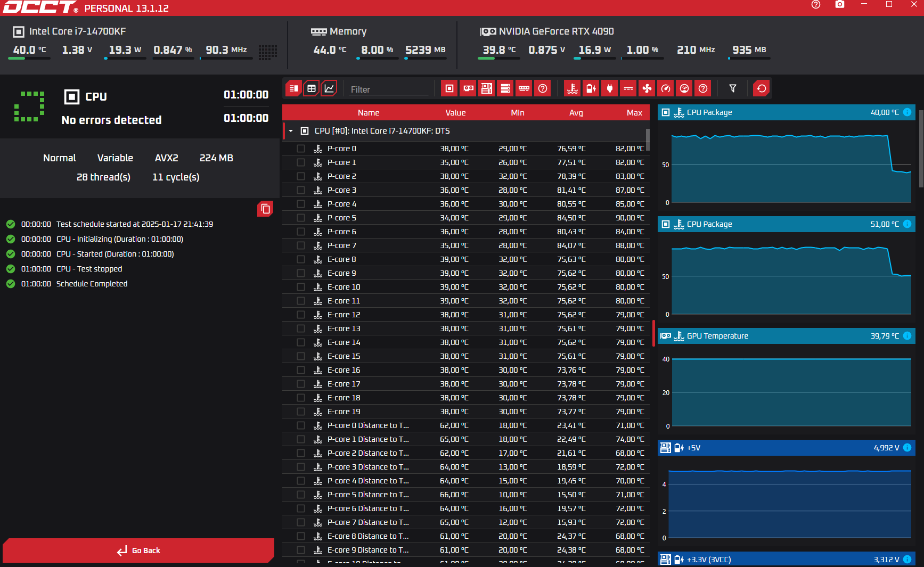
Task: Open info for second CPU Package graph
Action: [907, 224]
